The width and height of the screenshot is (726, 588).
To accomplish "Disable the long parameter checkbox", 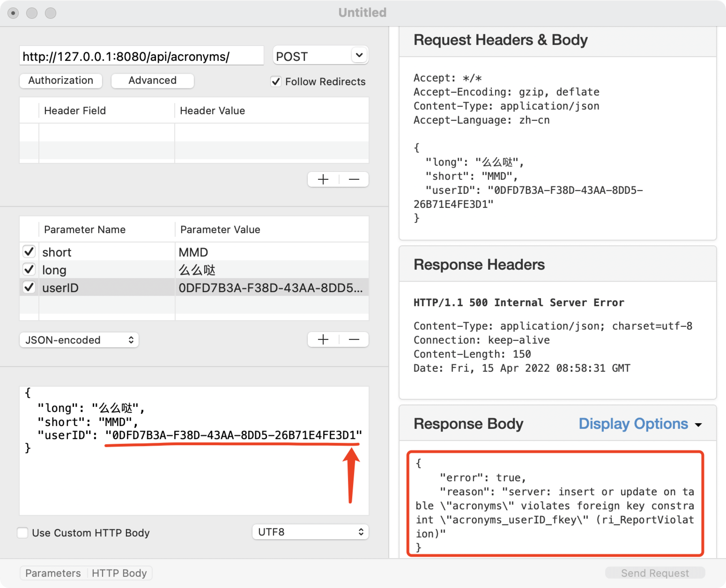I will pyautogui.click(x=29, y=270).
